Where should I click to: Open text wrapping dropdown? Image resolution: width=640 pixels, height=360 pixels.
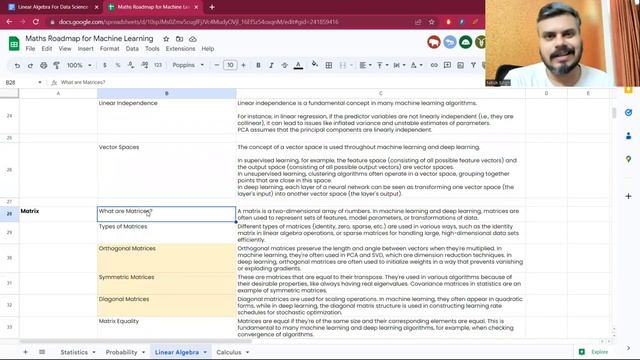[x=399, y=65]
